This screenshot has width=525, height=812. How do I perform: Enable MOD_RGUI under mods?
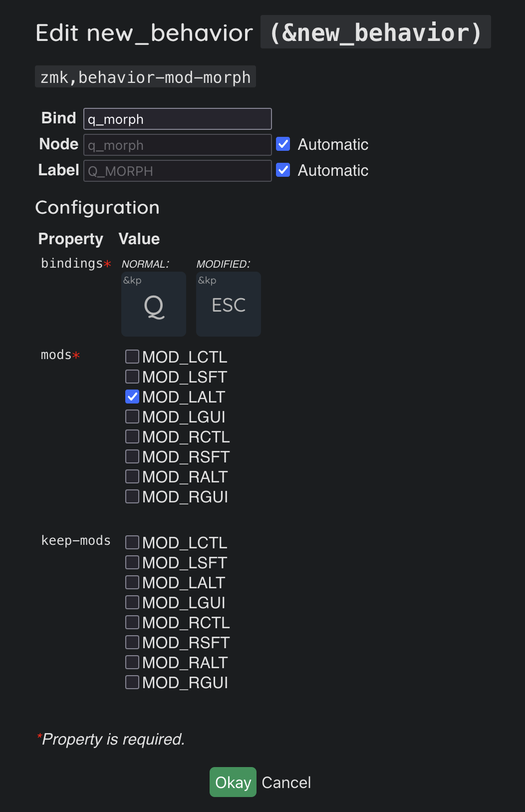pyautogui.click(x=132, y=496)
